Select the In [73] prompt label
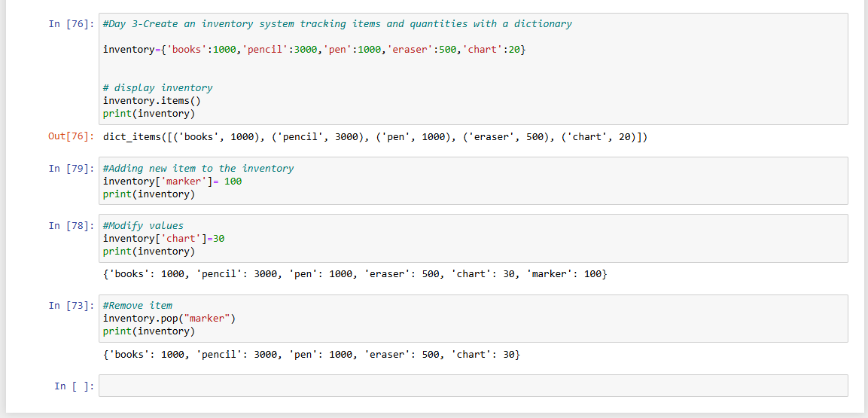 click(x=72, y=307)
